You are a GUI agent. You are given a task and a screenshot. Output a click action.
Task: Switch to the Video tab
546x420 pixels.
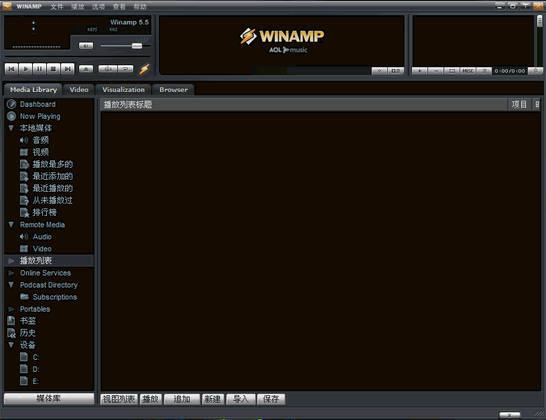coord(79,90)
